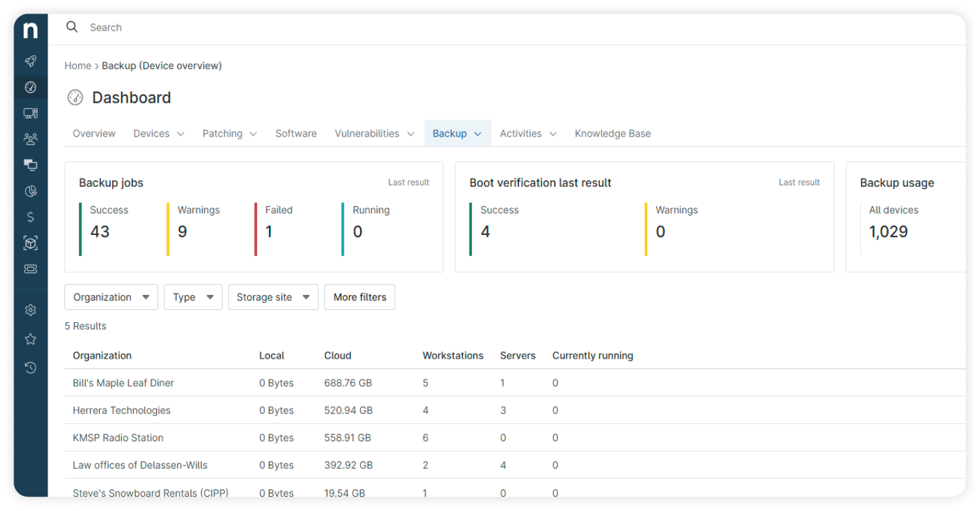Open the Storage site filter dropdown
This screenshot has height=511, width=980.
273,297
